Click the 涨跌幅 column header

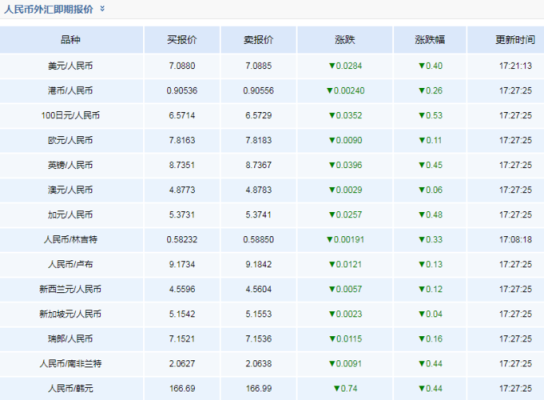pyautogui.click(x=430, y=40)
